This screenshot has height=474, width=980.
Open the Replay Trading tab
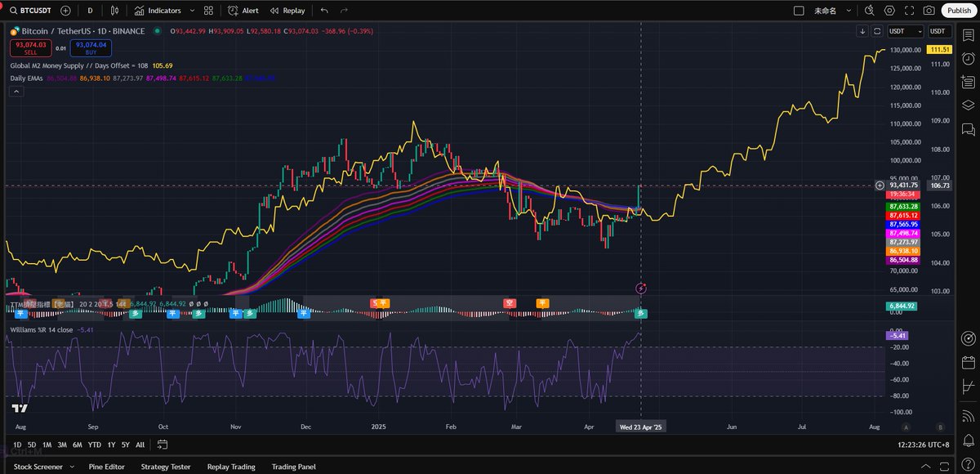point(231,467)
